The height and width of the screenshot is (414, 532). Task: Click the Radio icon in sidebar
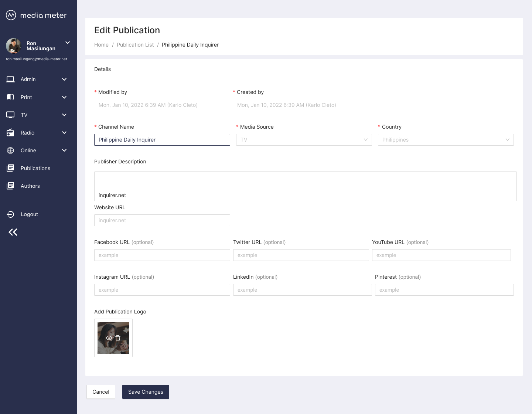coord(10,133)
